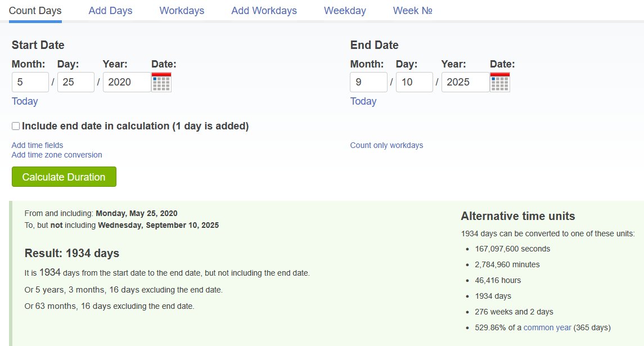Select the 2,784,960 minutes entry

point(507,264)
